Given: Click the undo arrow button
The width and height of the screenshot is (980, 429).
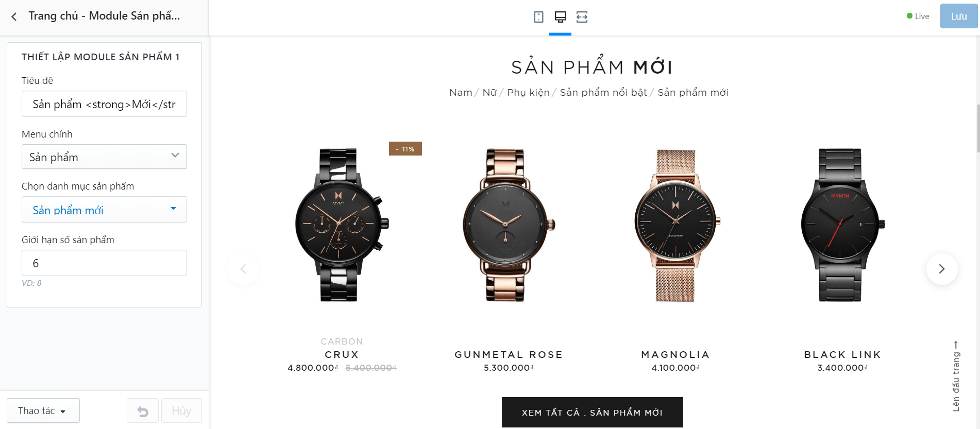Looking at the screenshot, I should (x=143, y=411).
